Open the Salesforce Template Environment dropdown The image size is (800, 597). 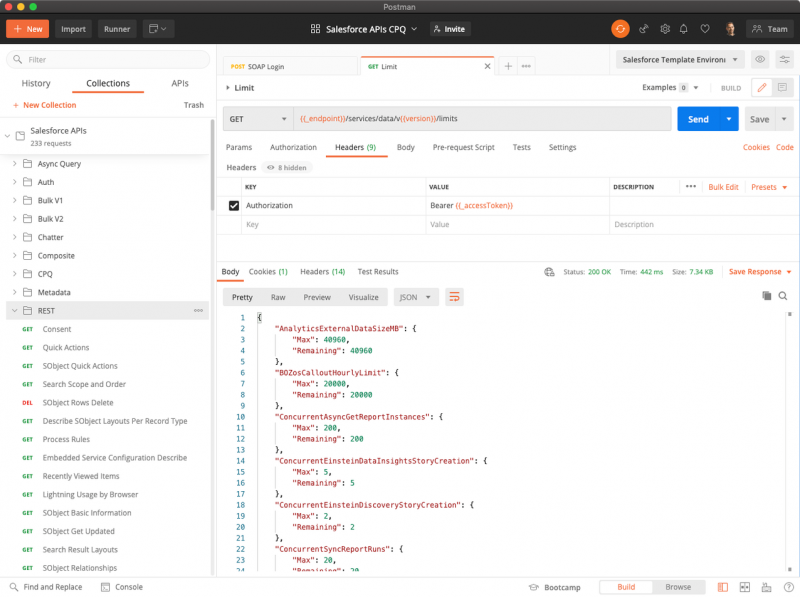click(x=680, y=60)
